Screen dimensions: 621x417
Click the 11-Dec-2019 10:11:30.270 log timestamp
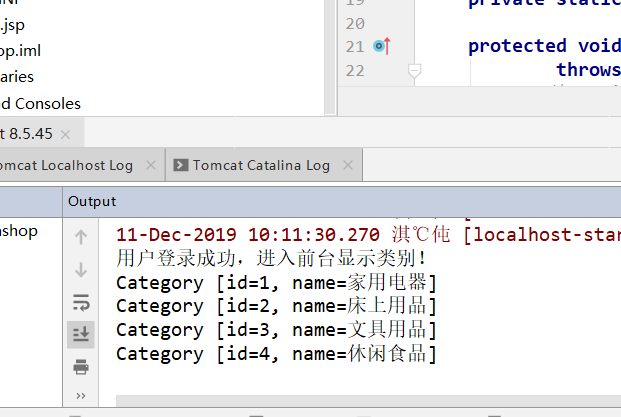[248, 235]
